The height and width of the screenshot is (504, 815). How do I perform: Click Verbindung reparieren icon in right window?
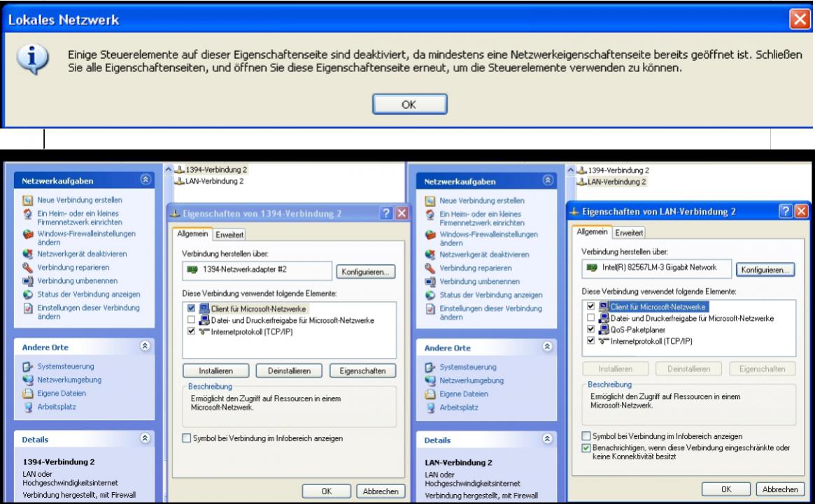tap(430, 268)
